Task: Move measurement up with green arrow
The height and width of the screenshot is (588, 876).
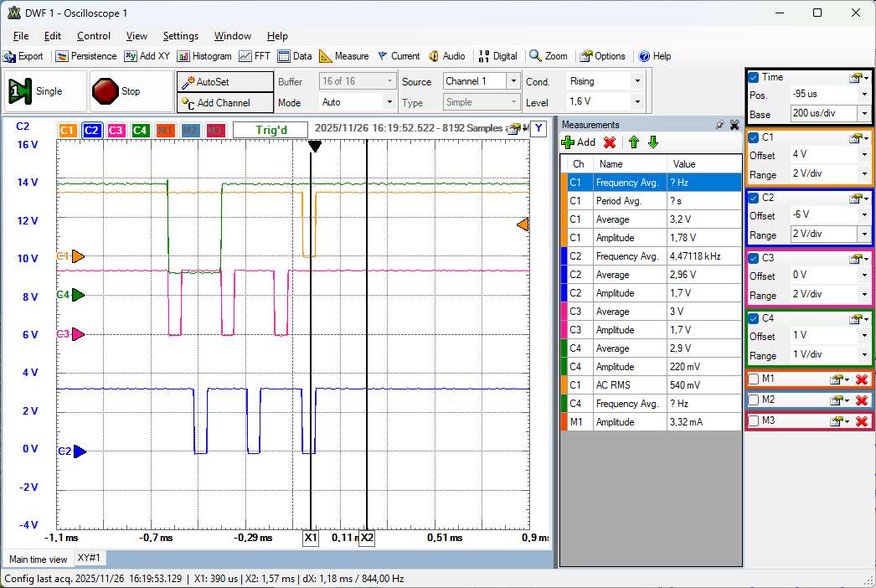Action: click(633, 142)
